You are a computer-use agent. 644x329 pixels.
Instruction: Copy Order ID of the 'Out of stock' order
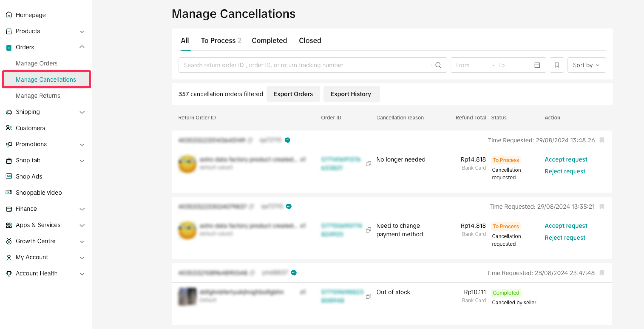click(368, 296)
